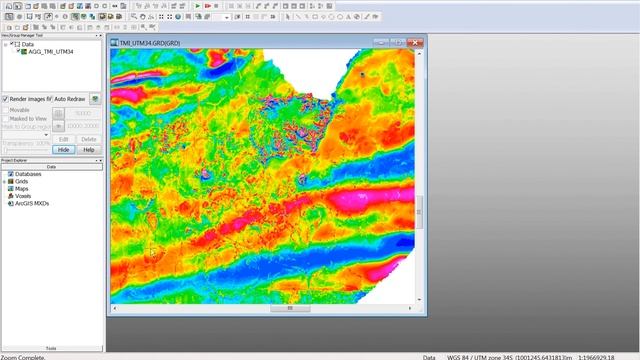This screenshot has width=640, height=360.
Task: Select Grids in Project Explorer
Action: pos(22,181)
